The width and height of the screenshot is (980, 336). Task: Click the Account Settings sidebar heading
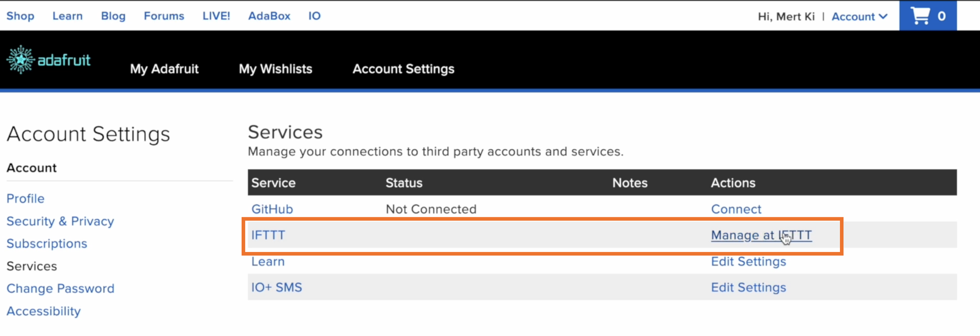(x=88, y=135)
